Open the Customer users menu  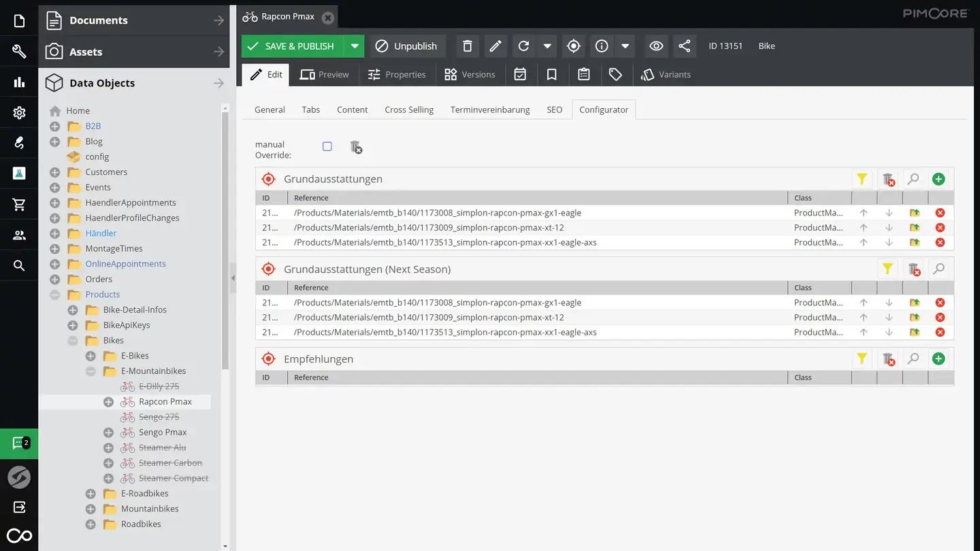coord(19,235)
